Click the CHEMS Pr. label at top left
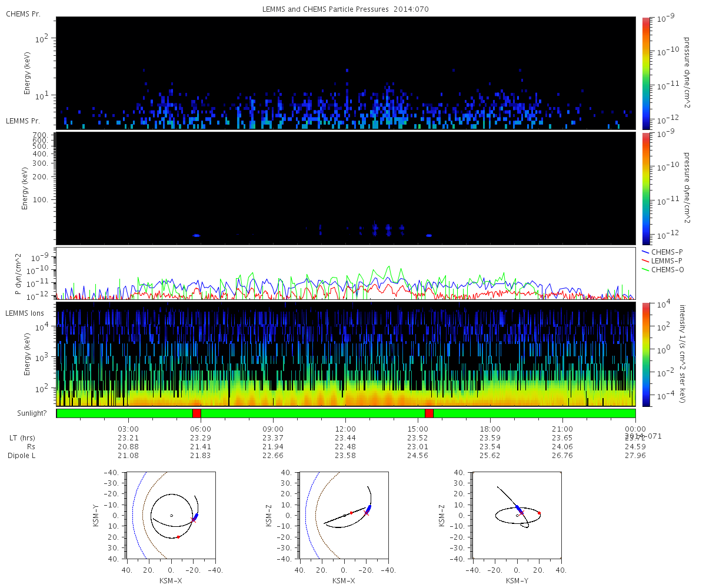The height and width of the screenshot is (588, 706). click(x=23, y=14)
